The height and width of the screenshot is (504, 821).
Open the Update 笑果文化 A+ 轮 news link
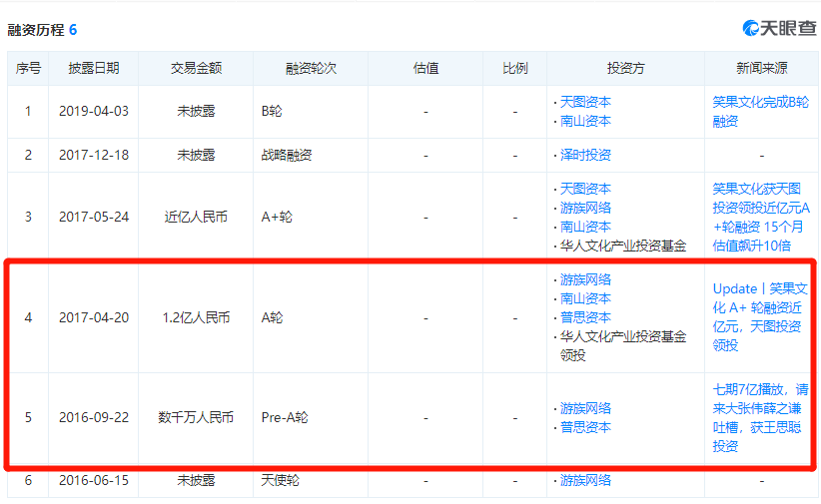click(760, 316)
